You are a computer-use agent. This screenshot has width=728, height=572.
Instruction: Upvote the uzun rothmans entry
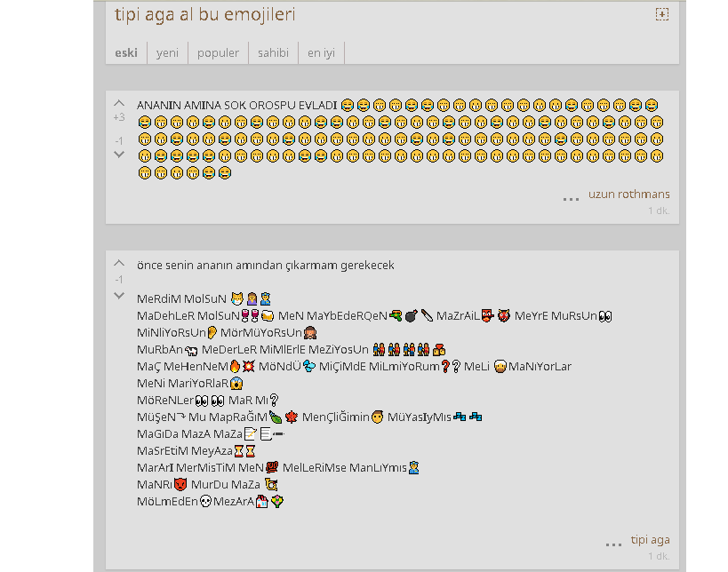tap(119, 103)
